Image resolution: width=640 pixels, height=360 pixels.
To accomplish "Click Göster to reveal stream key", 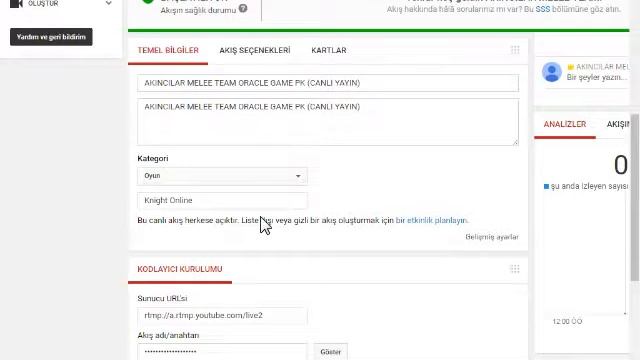I will pyautogui.click(x=331, y=352).
